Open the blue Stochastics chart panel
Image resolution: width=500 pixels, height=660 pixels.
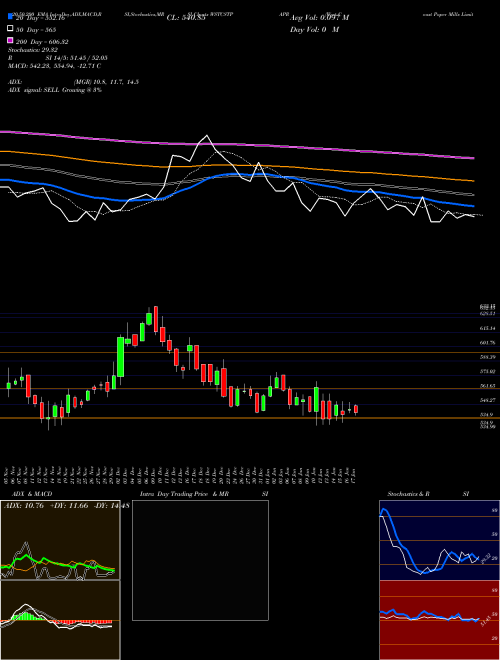pyautogui.click(x=439, y=540)
